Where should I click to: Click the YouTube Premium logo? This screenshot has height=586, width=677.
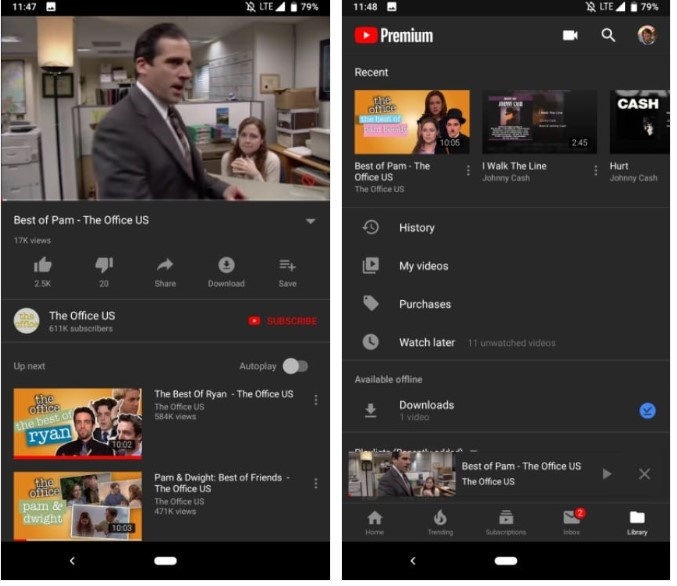point(394,35)
